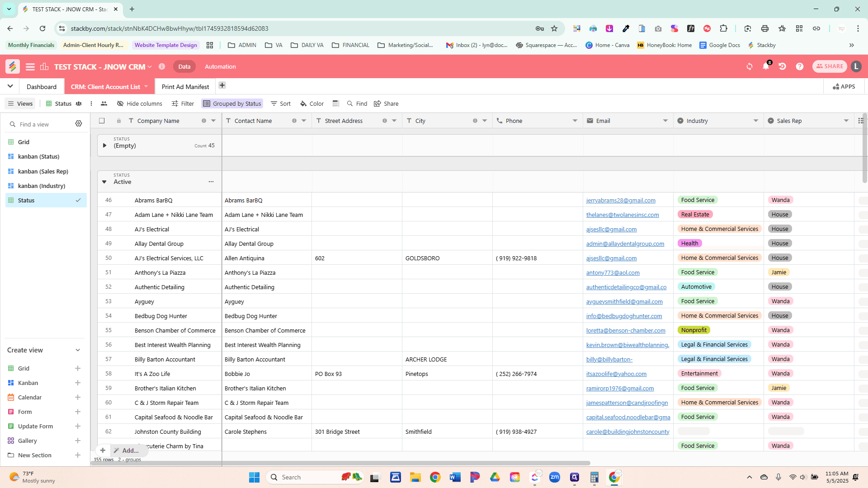Click the Automotive industry tag
868x488 pixels.
(696, 286)
